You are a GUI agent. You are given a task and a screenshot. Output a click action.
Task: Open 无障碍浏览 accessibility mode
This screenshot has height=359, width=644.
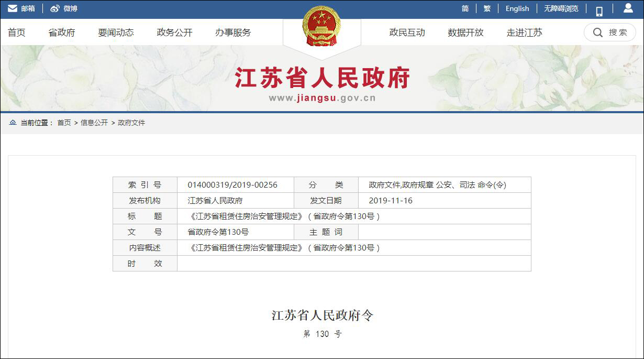pyautogui.click(x=561, y=8)
